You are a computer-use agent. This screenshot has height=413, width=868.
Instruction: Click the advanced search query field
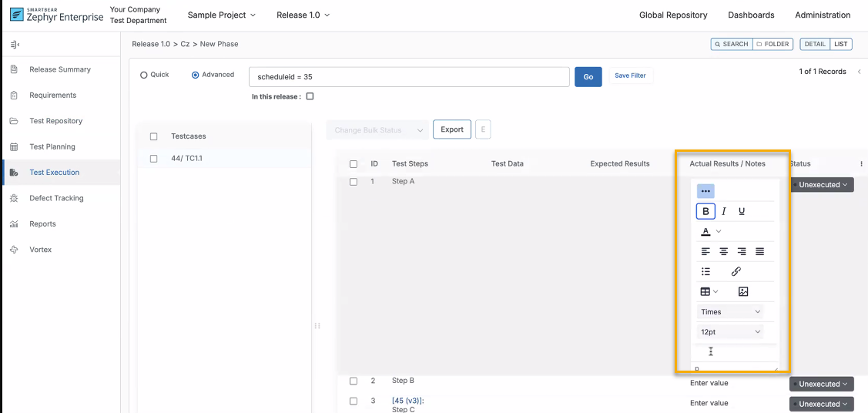409,77
